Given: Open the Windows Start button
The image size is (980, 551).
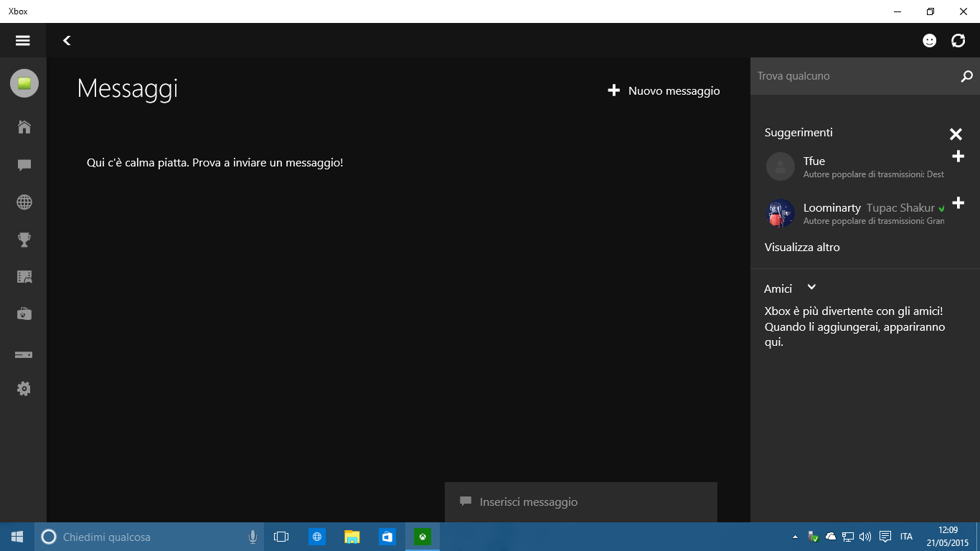Looking at the screenshot, I should tap(17, 537).
